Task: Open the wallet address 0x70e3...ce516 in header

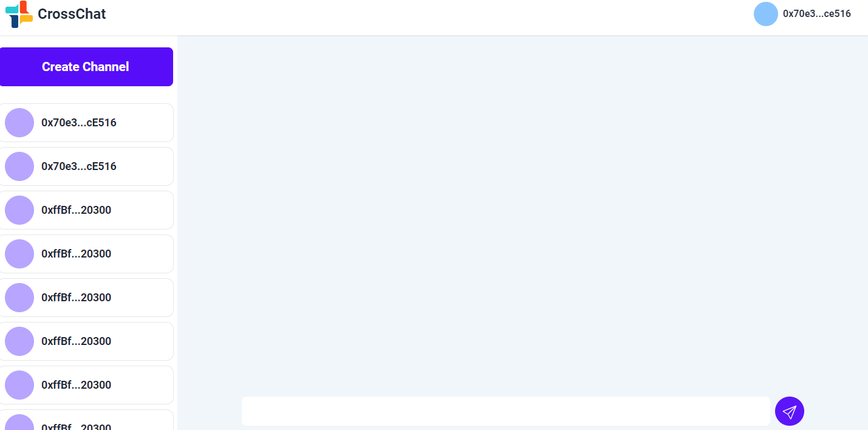Action: point(817,14)
